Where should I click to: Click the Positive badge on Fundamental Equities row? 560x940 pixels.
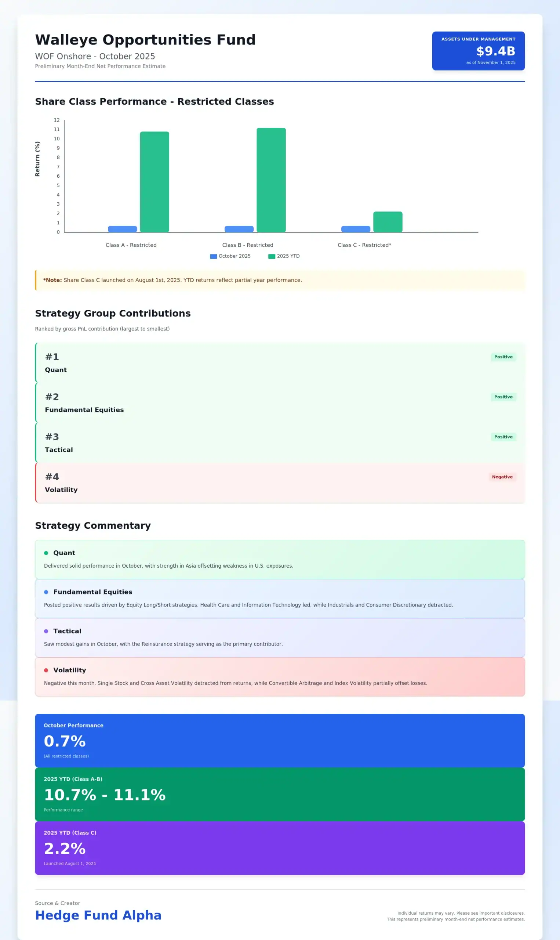point(503,397)
